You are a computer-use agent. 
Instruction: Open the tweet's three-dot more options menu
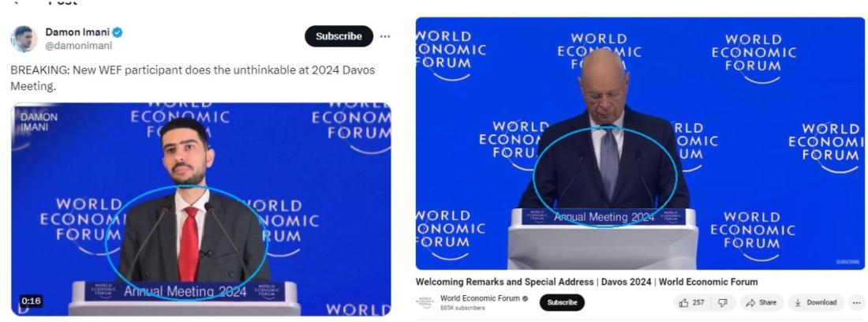[385, 36]
